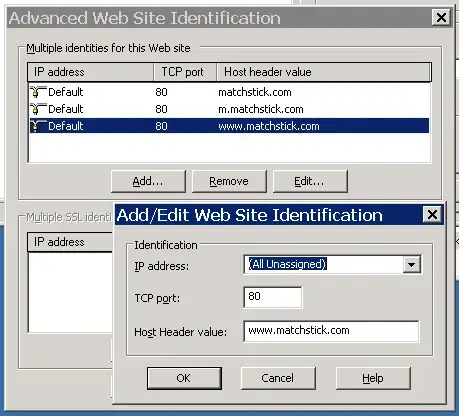Image resolution: width=459 pixels, height=416 pixels.
Task: Open Help in Add/Edit dialog
Action: point(373,378)
